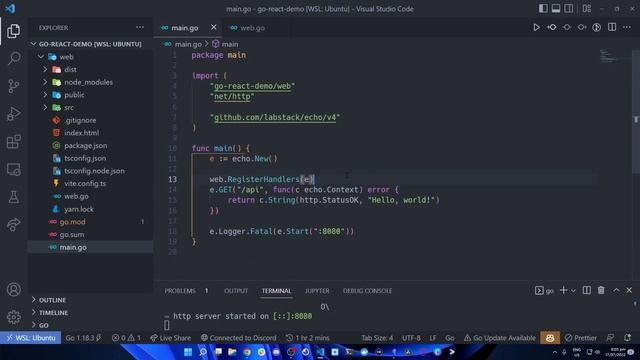Expand the Timeline section
The width and height of the screenshot is (640, 360).
pyautogui.click(x=90, y=313)
